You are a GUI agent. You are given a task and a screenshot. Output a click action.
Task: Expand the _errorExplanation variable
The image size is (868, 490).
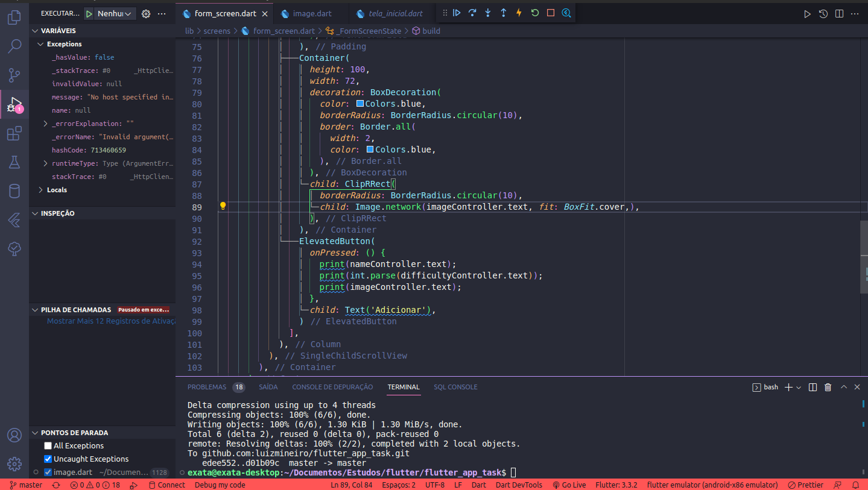click(x=46, y=124)
